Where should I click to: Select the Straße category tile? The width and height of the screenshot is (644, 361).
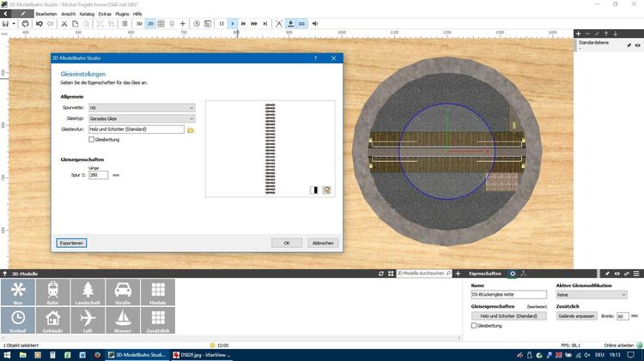[123, 292]
